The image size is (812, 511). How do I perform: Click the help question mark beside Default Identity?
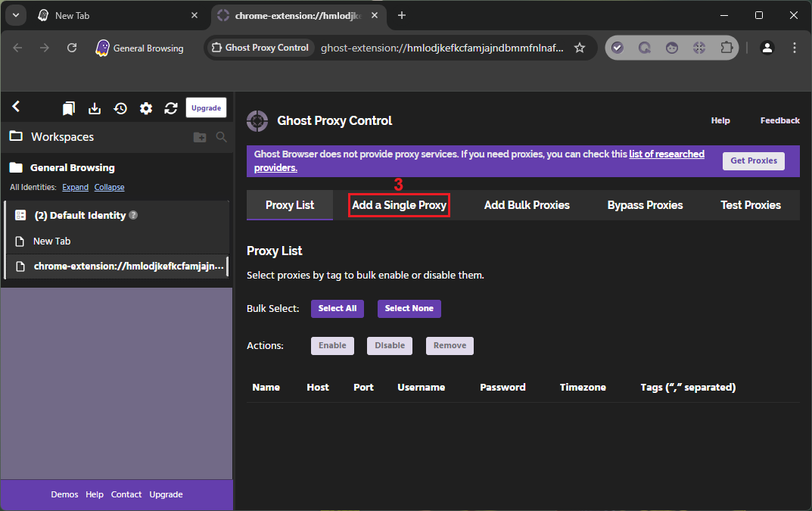[133, 214]
